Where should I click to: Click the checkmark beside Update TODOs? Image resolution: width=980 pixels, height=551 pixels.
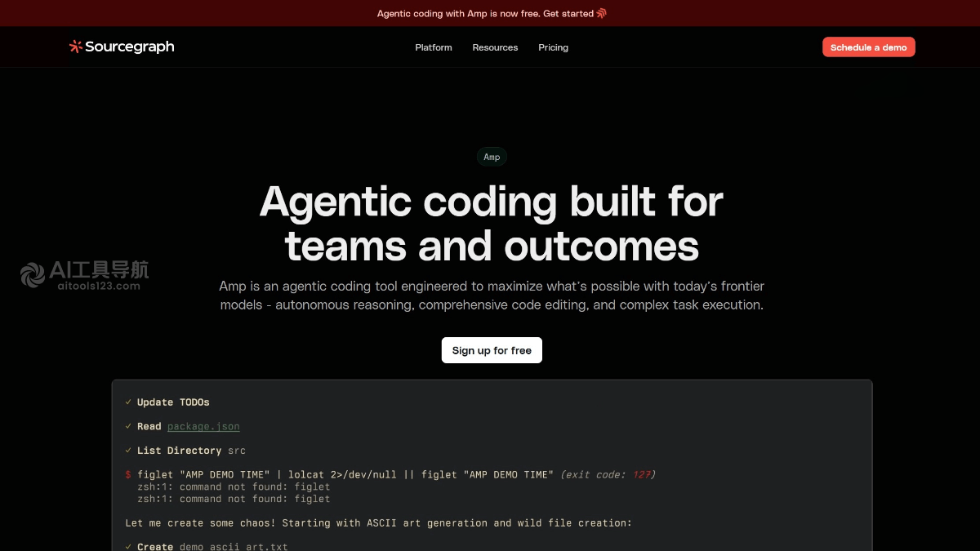pyautogui.click(x=128, y=402)
